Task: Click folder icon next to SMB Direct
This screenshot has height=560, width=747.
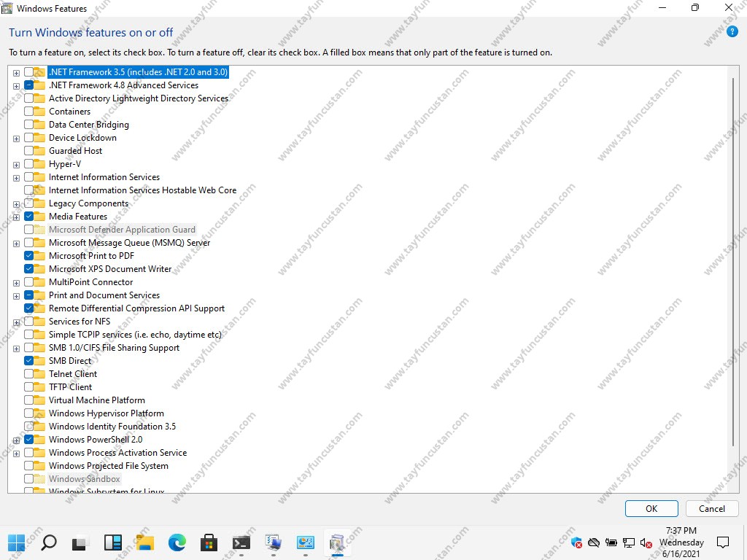Action: click(x=39, y=360)
